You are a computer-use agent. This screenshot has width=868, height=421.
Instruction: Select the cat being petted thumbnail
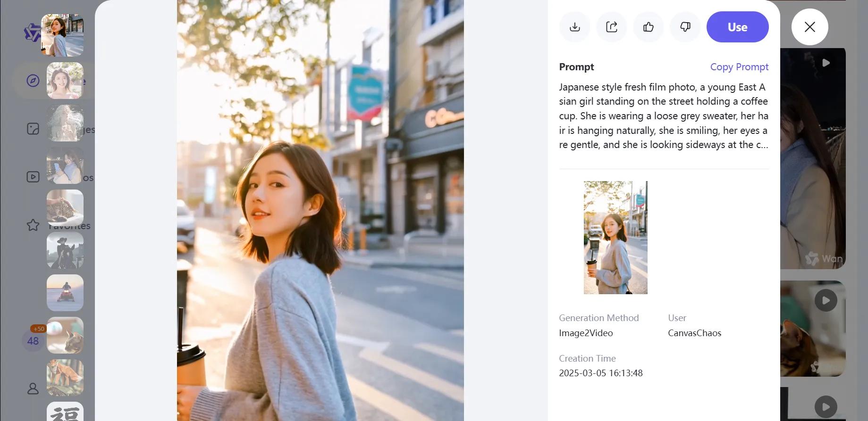(x=65, y=208)
